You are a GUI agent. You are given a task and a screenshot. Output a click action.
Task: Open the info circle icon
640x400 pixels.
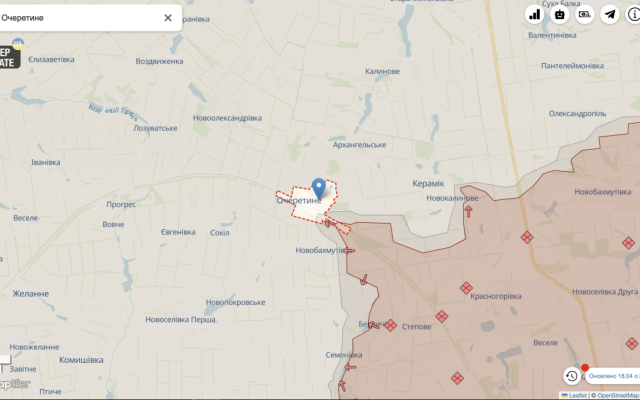[635, 14]
